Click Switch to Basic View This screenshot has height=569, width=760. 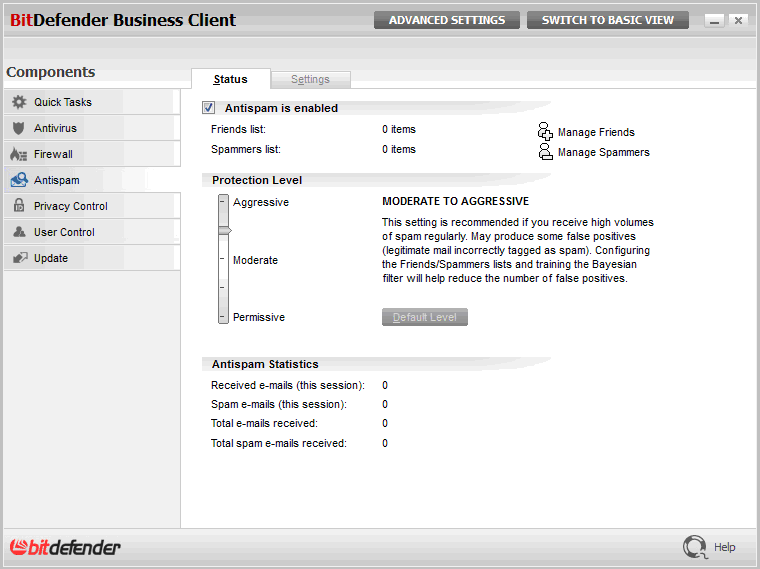click(608, 20)
